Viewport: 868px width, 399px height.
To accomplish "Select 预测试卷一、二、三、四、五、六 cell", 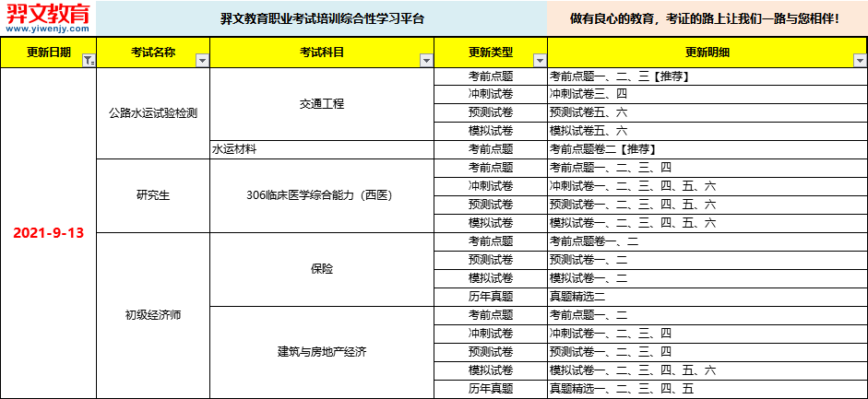I will (x=707, y=205).
